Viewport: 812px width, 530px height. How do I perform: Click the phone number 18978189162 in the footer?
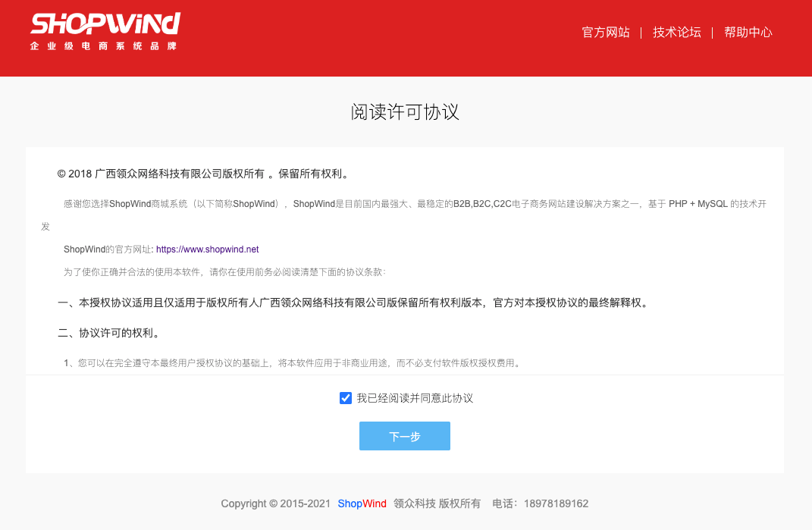(556, 503)
